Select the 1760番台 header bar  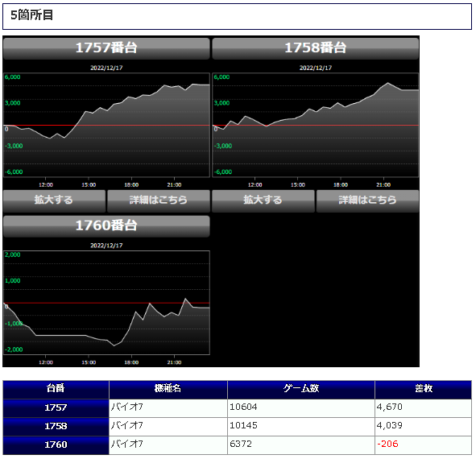click(x=106, y=226)
